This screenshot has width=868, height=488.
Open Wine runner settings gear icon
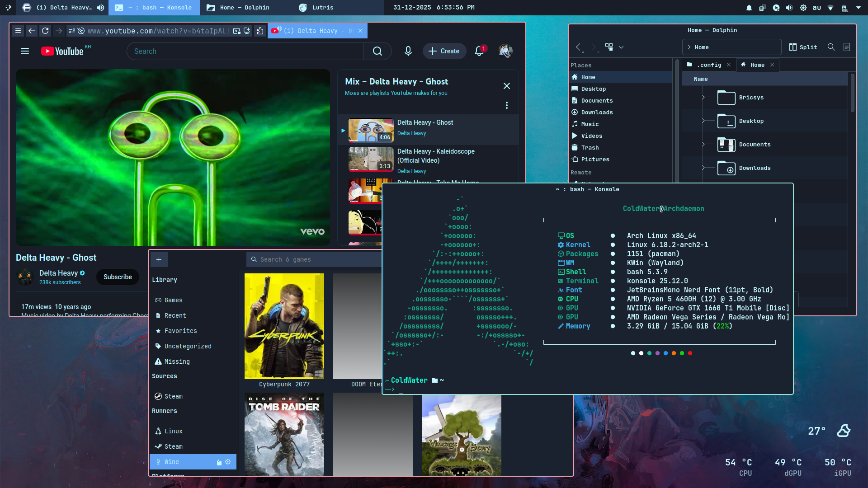(x=228, y=462)
